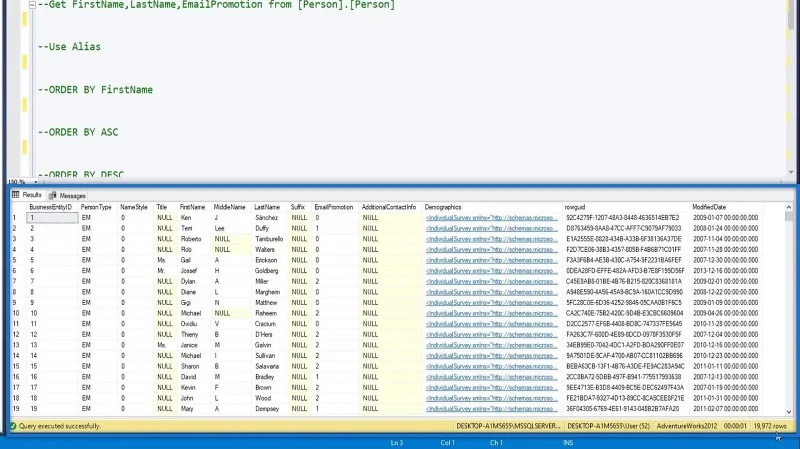Screen dimensions: 800x449
Task: Click the AdditionalContactInfo column header
Action: coord(389,207)
